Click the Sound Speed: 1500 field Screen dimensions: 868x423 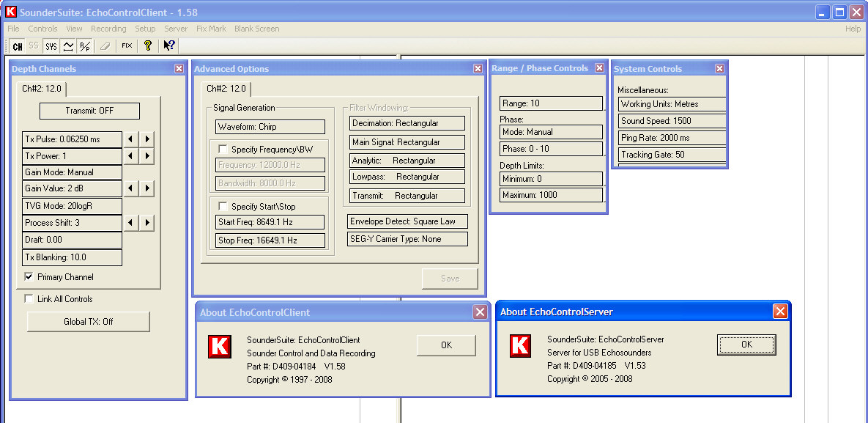(671, 121)
